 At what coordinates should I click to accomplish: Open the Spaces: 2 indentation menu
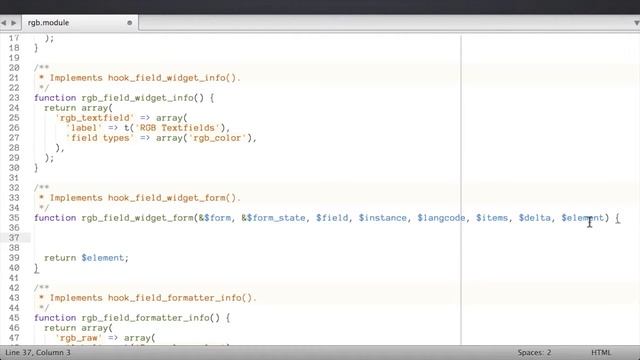(534, 352)
